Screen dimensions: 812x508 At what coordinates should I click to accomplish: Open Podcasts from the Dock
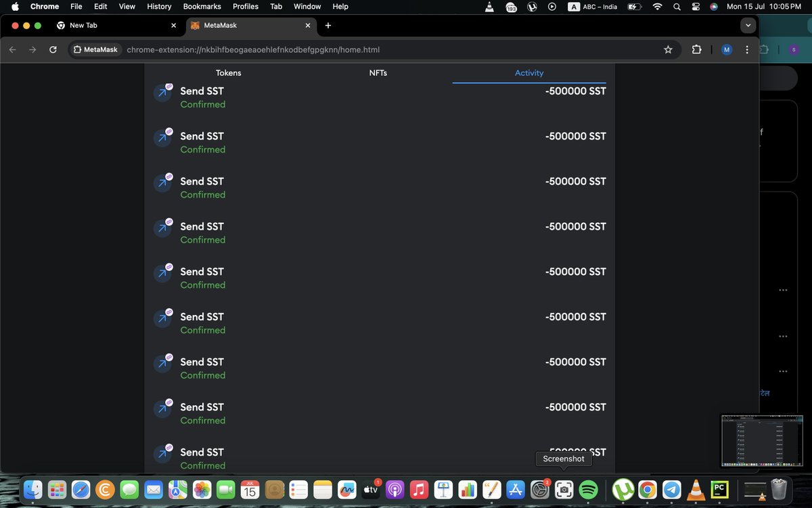click(x=395, y=489)
